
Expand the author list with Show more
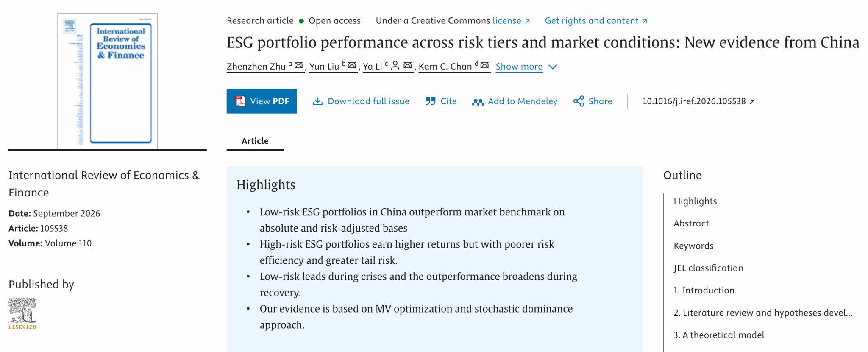(x=519, y=67)
